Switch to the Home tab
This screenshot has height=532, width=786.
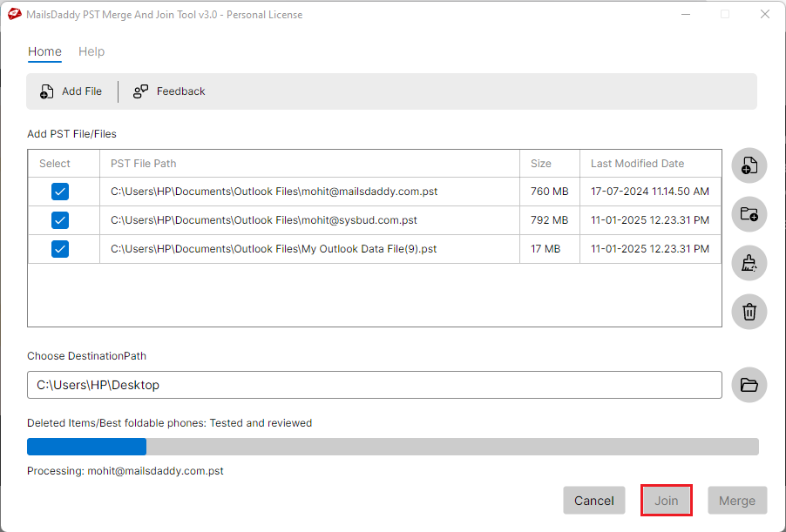(44, 51)
